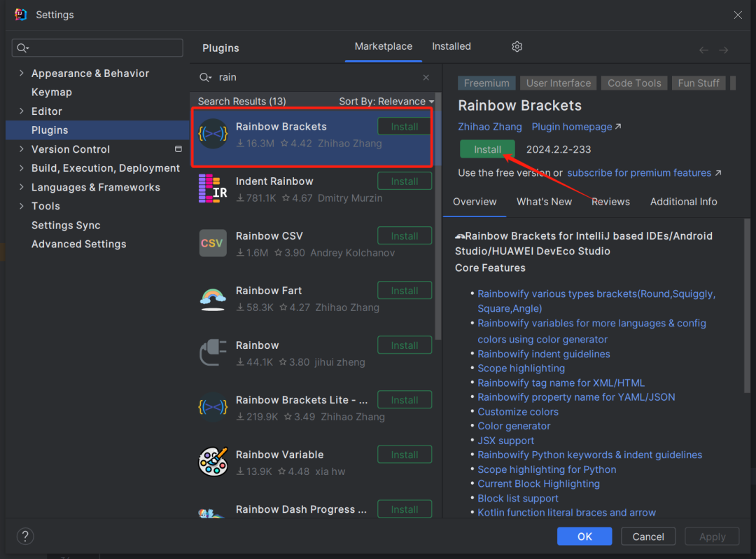This screenshot has height=559, width=756.
Task: Go back with the left arrow
Action: pos(704,50)
